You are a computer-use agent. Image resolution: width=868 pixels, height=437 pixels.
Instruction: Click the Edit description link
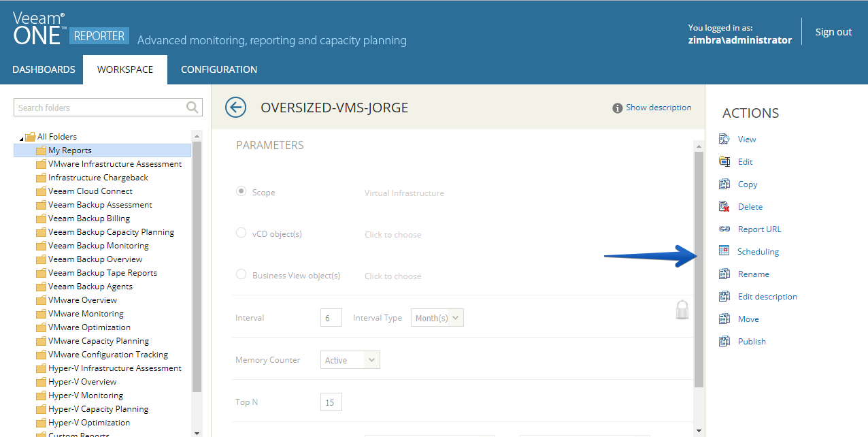(x=767, y=297)
